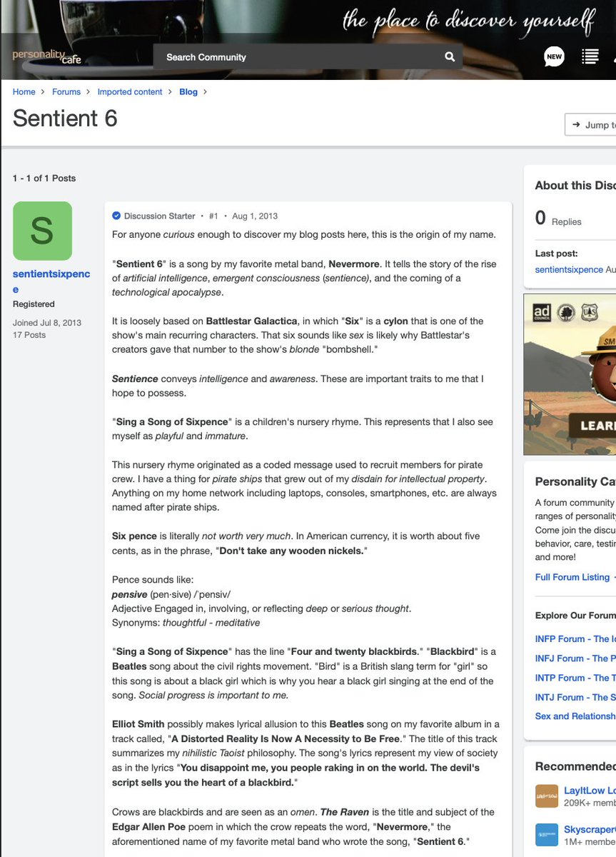Click the Aug 1, 2013 post date

tap(255, 216)
